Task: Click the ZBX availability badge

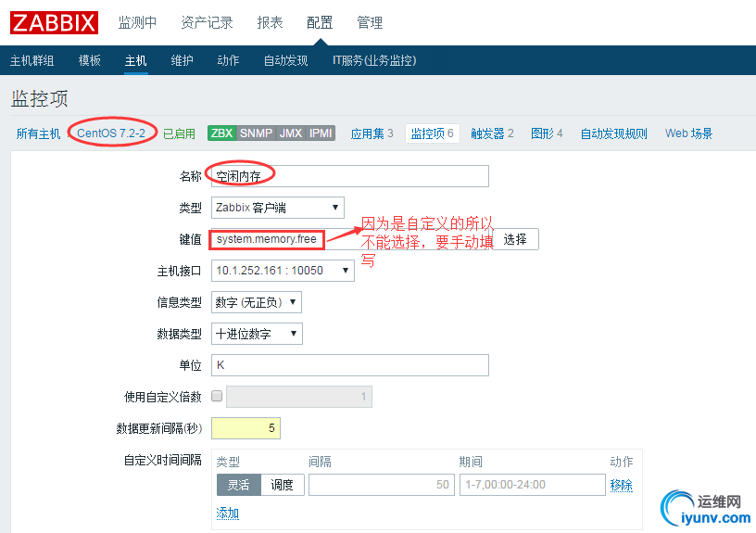Action: pyautogui.click(x=221, y=133)
